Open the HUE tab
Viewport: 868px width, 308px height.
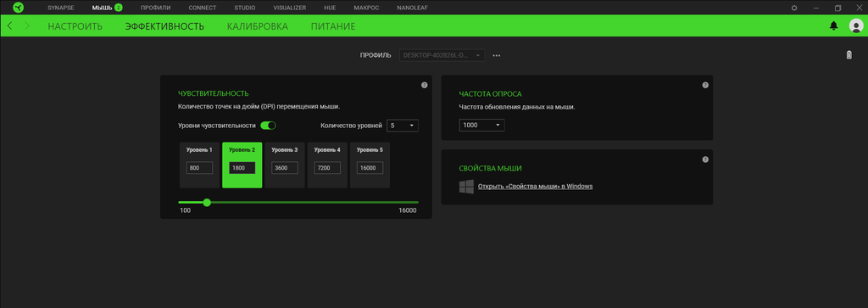[330, 8]
